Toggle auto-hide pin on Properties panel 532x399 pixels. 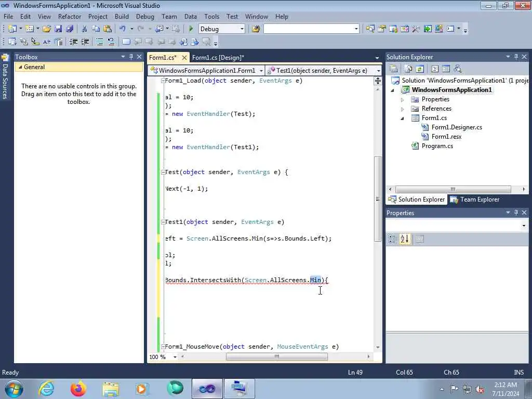pos(516,212)
